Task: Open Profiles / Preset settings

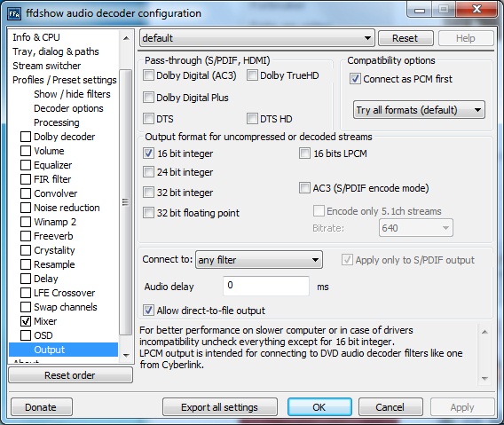Action: click(64, 80)
